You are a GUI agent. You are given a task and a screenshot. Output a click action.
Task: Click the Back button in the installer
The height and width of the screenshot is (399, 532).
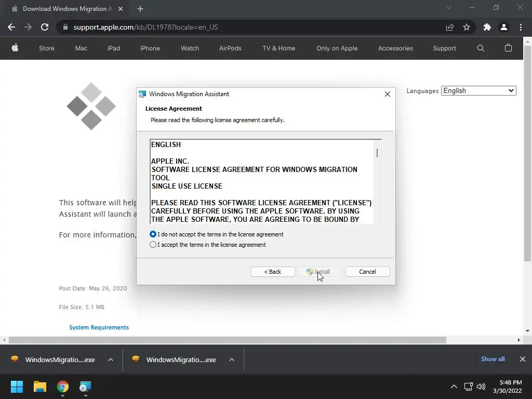(x=272, y=272)
